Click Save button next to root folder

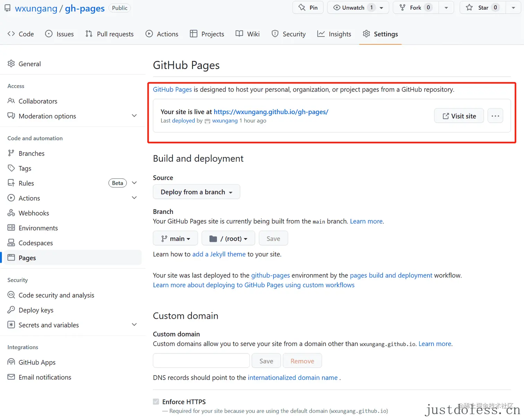[x=273, y=238]
